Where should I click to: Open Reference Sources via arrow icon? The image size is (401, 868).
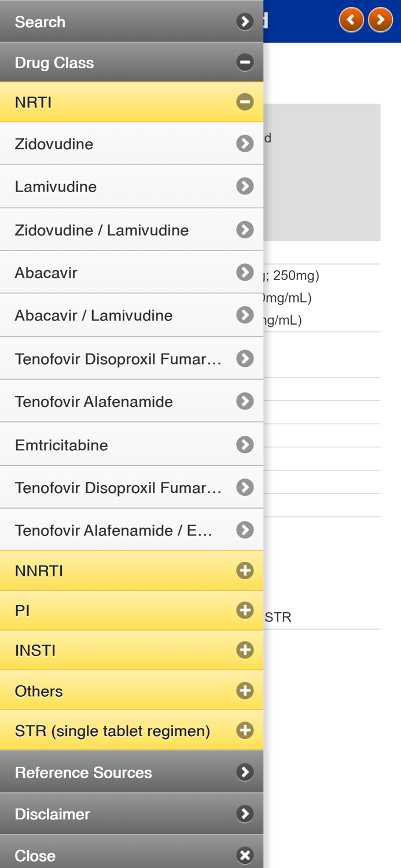(245, 771)
